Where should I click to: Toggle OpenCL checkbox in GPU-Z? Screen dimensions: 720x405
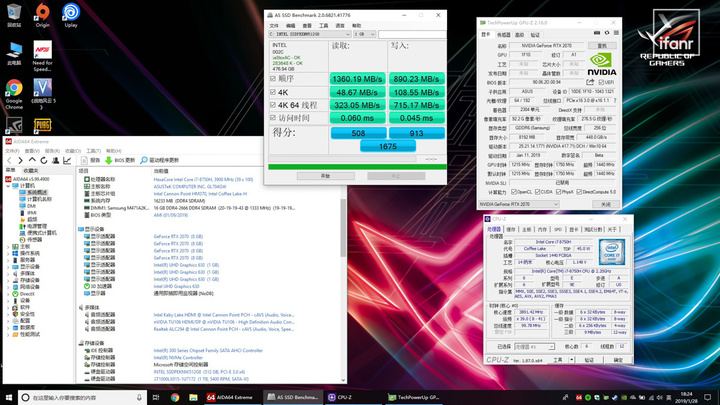(514, 192)
